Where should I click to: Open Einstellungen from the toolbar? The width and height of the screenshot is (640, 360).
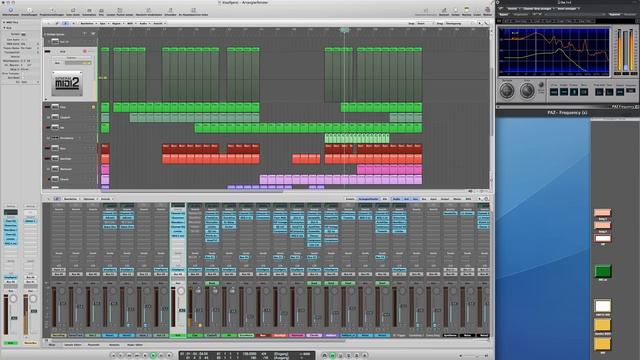pyautogui.click(x=29, y=10)
